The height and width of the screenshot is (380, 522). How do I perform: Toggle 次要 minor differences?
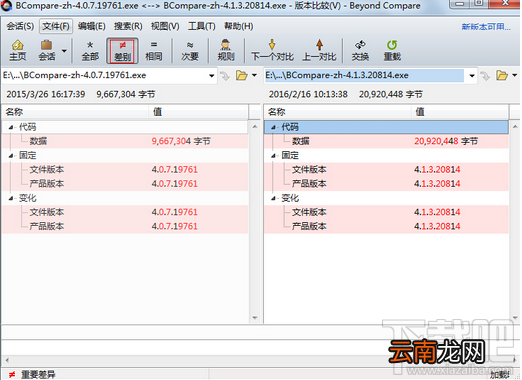(190, 50)
